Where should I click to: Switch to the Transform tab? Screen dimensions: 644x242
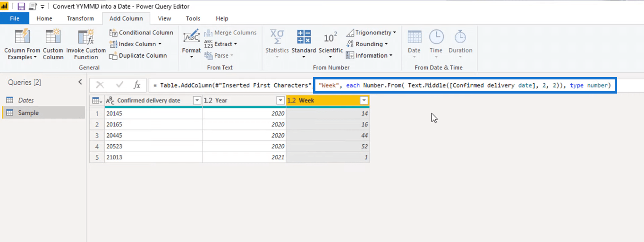pos(80,18)
